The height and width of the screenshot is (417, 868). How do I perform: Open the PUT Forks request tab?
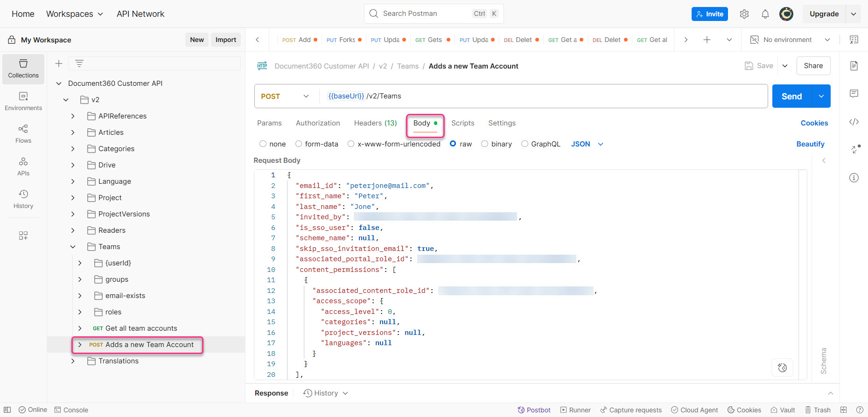(344, 40)
